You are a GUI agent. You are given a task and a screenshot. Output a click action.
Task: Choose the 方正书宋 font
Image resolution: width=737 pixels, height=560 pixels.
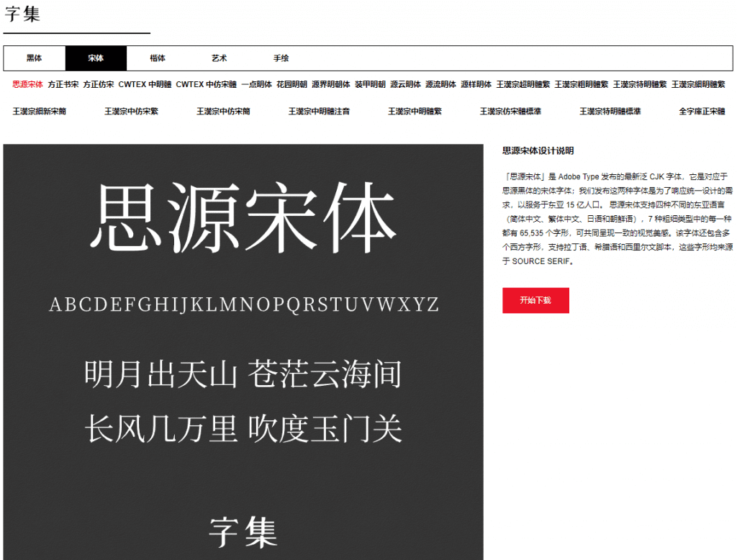[x=63, y=84]
